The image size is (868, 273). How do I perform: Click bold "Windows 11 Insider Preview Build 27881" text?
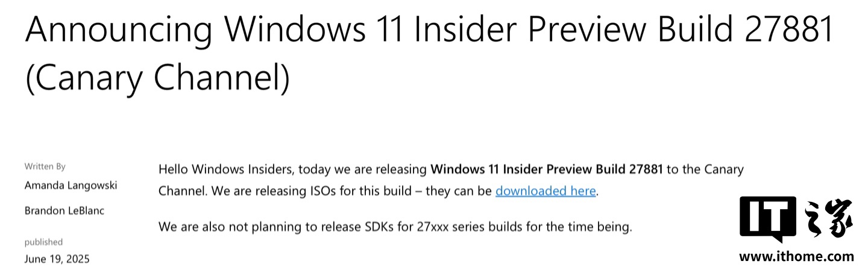tap(547, 169)
